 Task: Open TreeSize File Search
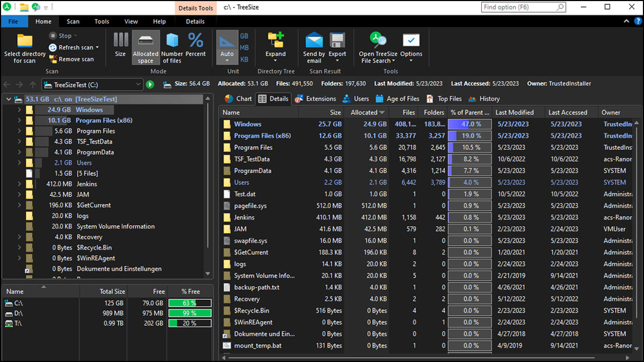pyautogui.click(x=378, y=47)
